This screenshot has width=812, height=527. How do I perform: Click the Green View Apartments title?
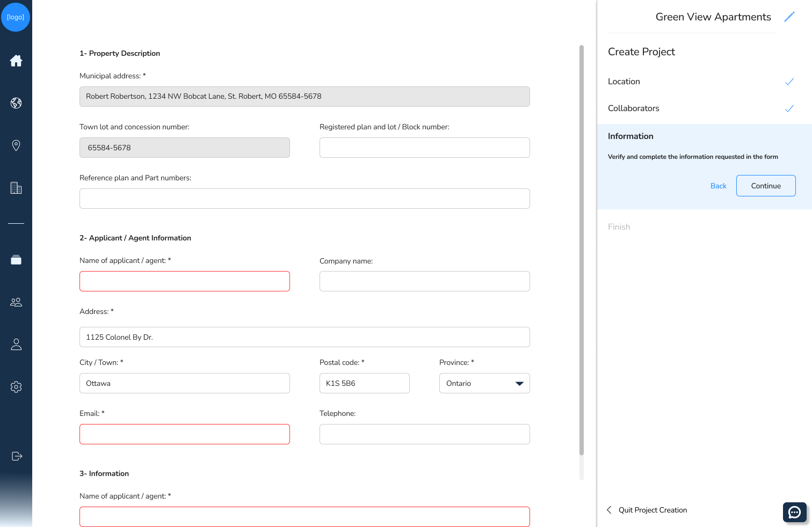(x=713, y=17)
